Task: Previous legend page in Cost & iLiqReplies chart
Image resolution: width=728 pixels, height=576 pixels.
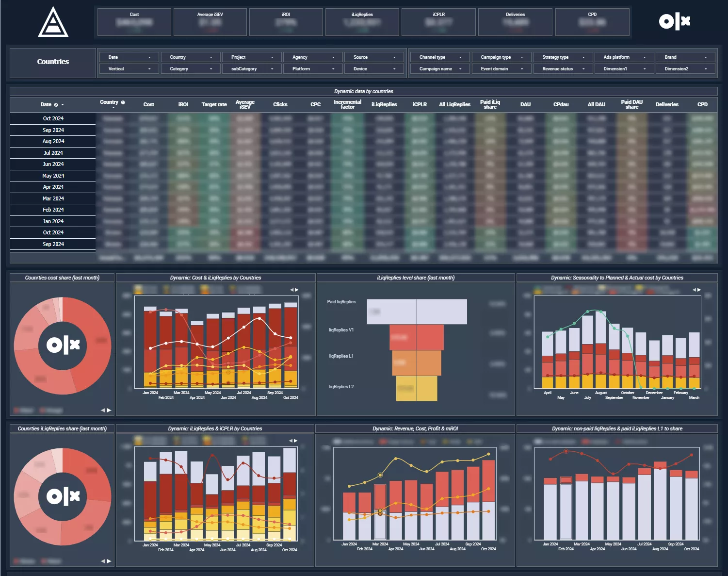Action: click(x=291, y=290)
